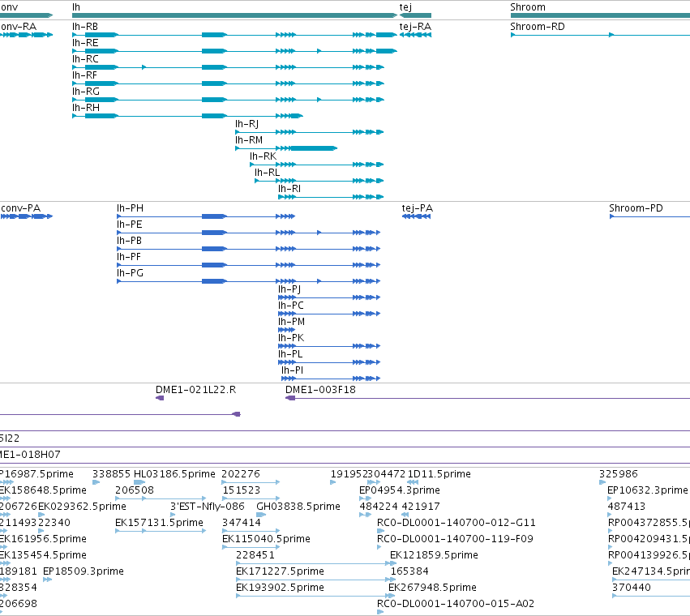Screen dimensions: 690x616
Task: Click EST 347414
Action: coord(241,523)
